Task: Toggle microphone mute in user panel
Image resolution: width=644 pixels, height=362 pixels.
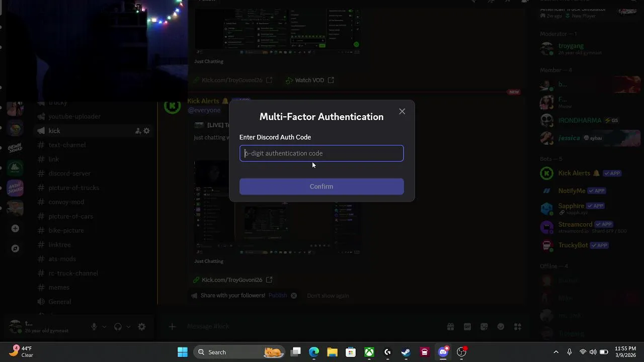Action: point(94,327)
